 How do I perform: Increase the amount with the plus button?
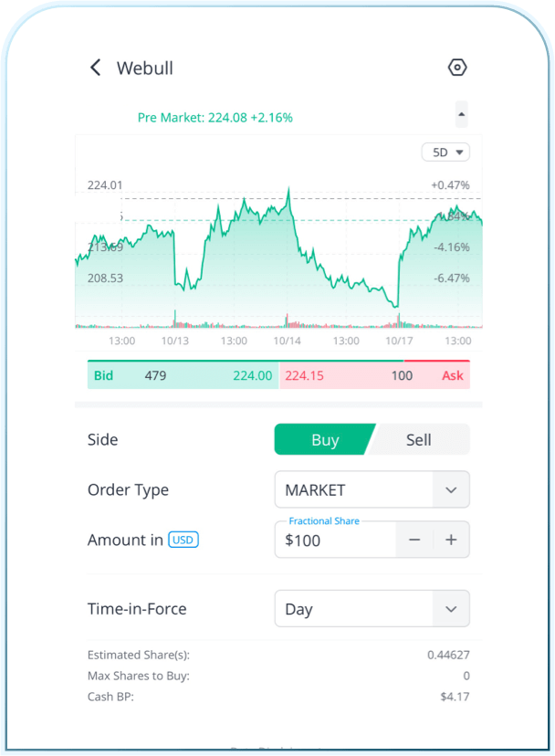click(x=451, y=540)
